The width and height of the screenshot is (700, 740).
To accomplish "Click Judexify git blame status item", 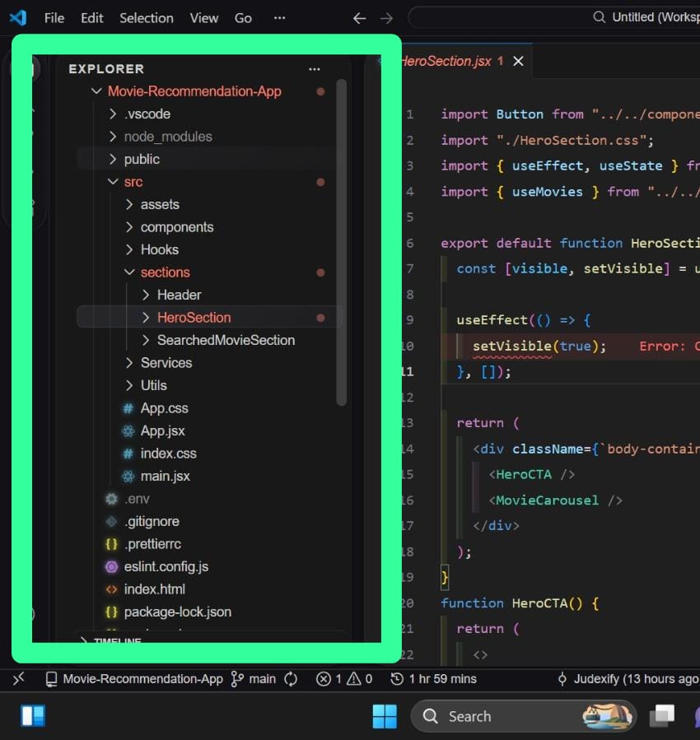I will coord(628,679).
